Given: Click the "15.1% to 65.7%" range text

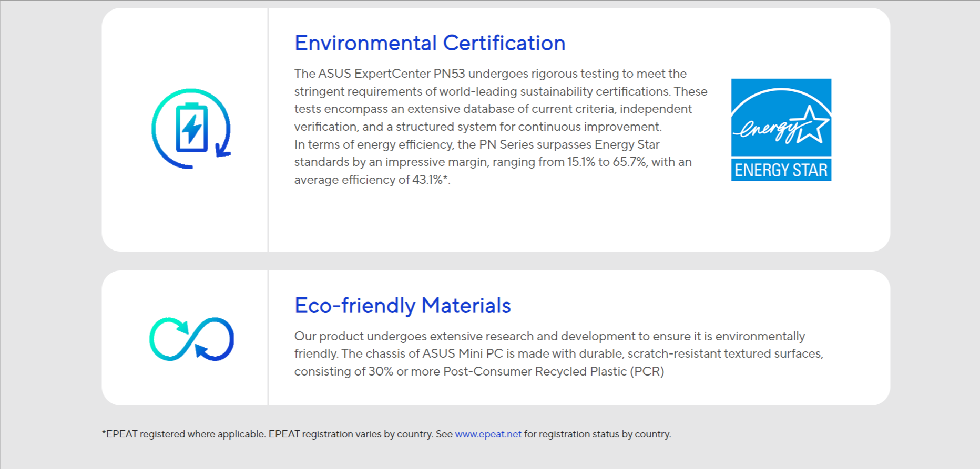Looking at the screenshot, I should pos(607,162).
